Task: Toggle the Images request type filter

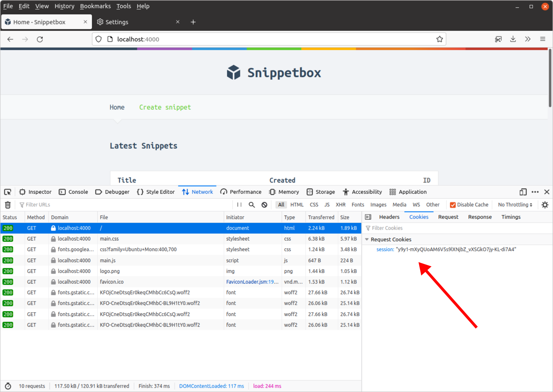Action: pos(378,205)
